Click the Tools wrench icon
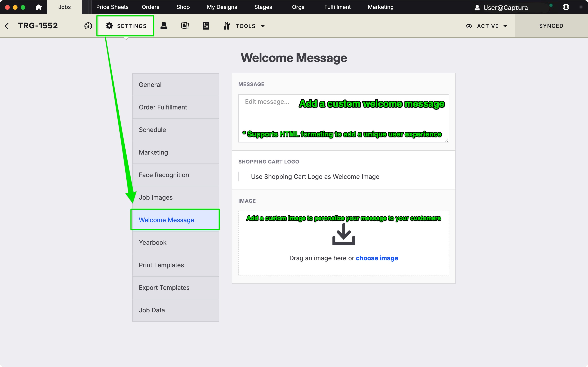 tap(227, 26)
